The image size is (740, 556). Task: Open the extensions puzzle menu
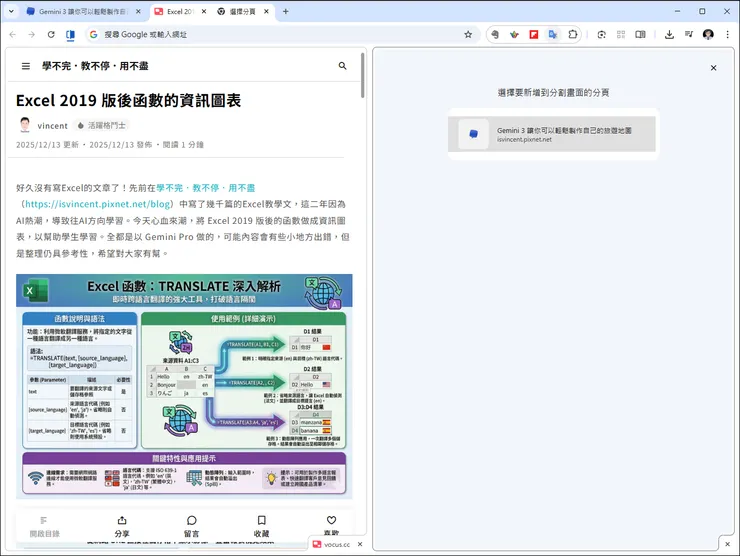[572, 34]
